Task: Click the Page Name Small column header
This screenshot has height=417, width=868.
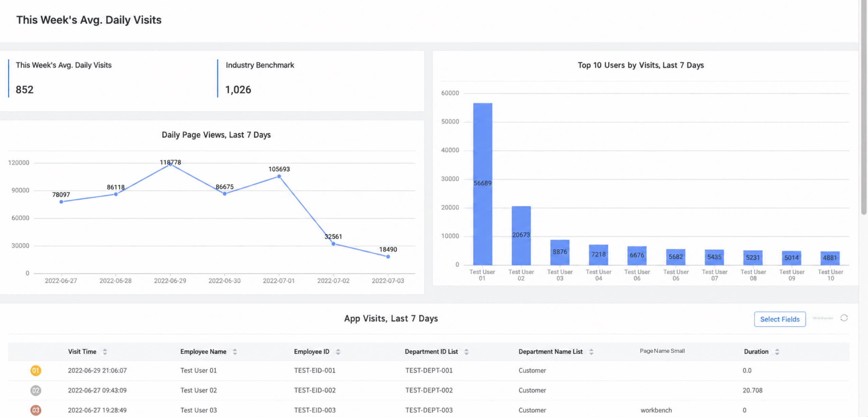Action: (662, 351)
